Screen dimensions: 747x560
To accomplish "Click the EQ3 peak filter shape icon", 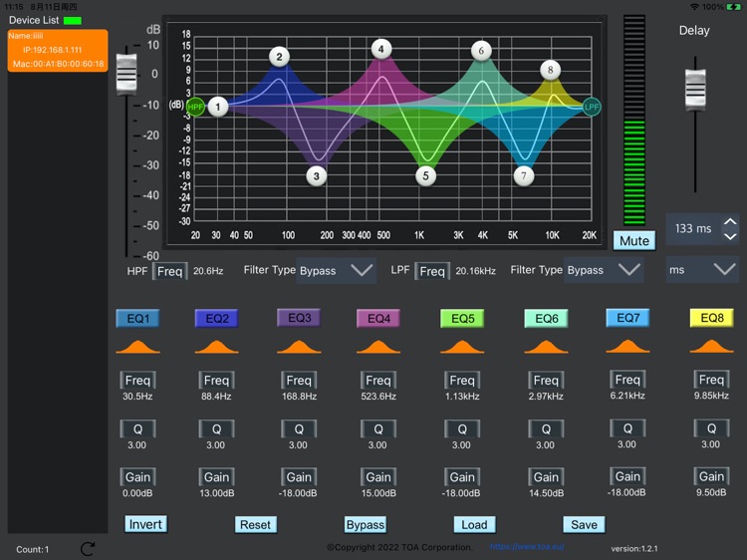I will pyautogui.click(x=299, y=347).
